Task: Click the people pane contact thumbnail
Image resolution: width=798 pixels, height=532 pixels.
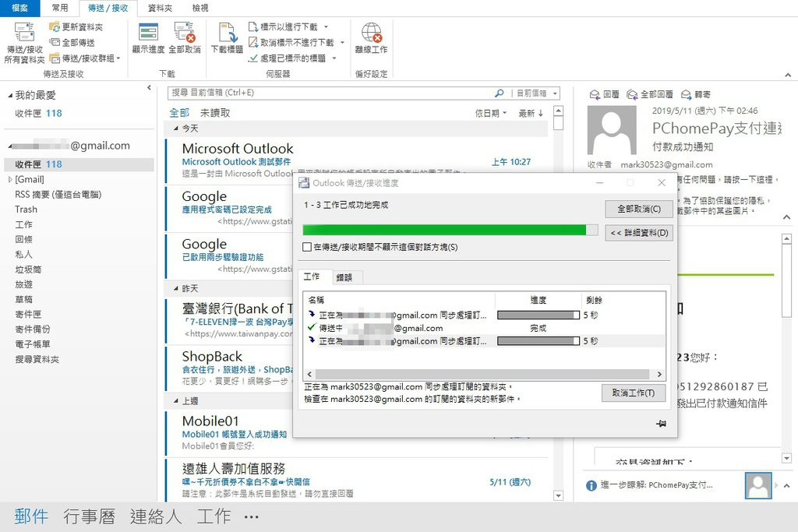Action: [758, 486]
